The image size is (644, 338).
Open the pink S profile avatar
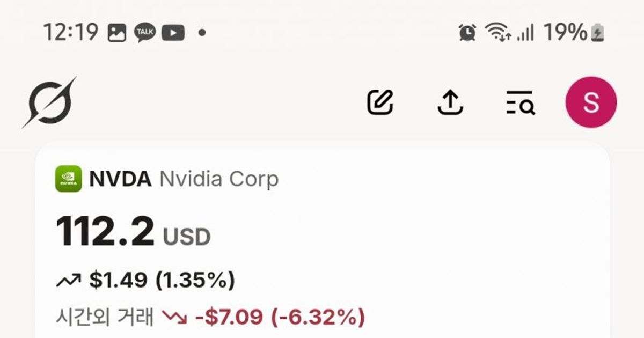pyautogui.click(x=591, y=102)
